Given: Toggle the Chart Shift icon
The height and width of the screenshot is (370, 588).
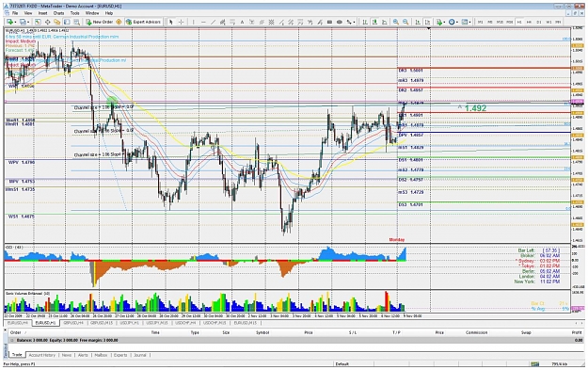Looking at the screenshot, I should (427, 22).
